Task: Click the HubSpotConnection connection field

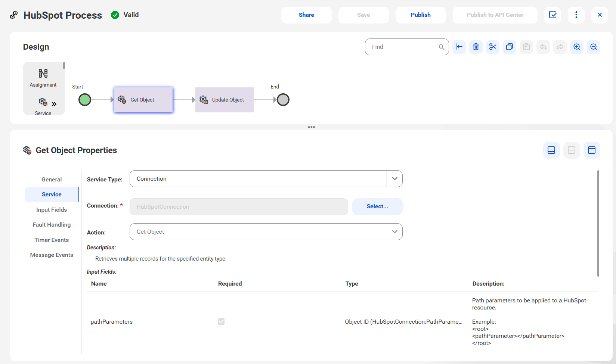Action: tap(239, 206)
